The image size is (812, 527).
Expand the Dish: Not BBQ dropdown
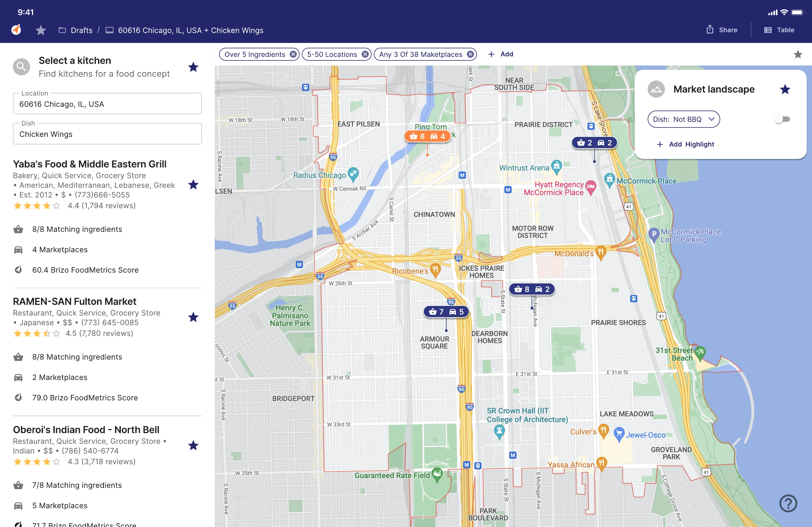tap(683, 119)
